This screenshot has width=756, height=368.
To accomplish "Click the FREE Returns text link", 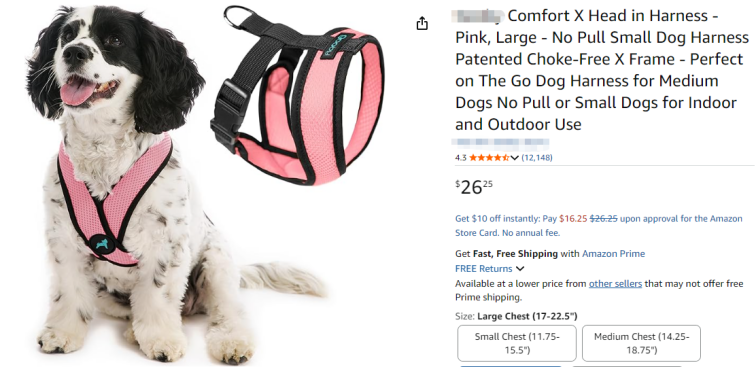I will coord(484,269).
